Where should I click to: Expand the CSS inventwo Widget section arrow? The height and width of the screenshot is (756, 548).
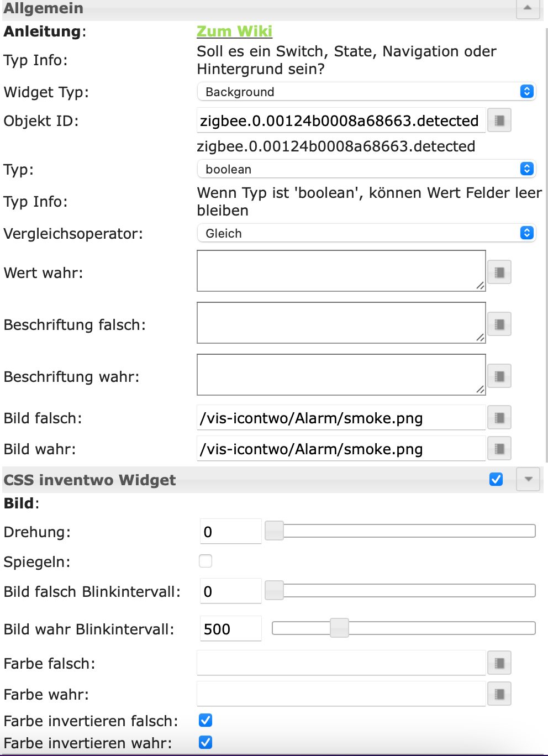pyautogui.click(x=528, y=479)
